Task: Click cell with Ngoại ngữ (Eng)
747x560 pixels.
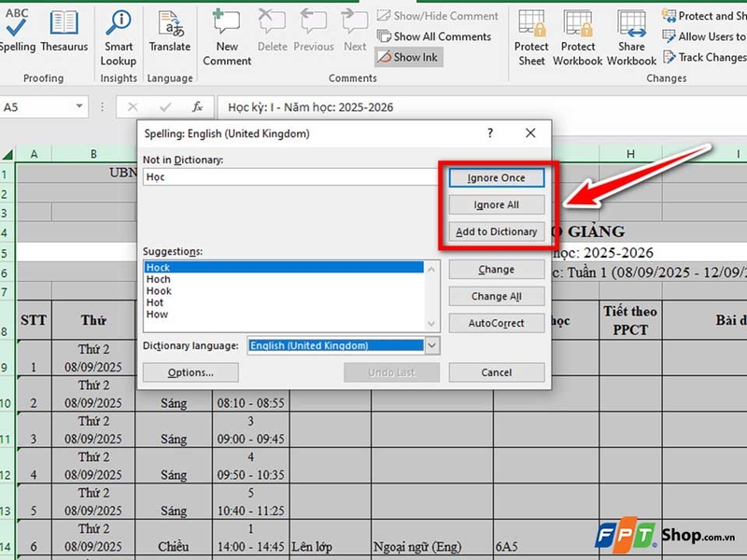Action: tap(432, 538)
